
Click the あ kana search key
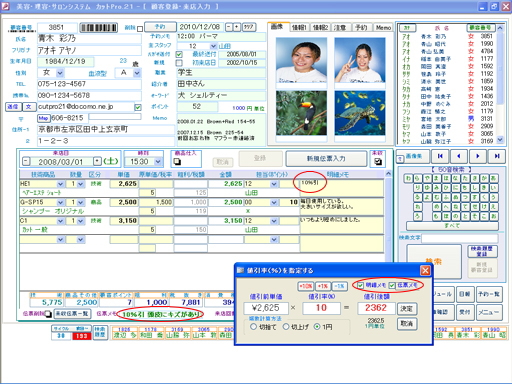(x=493, y=178)
